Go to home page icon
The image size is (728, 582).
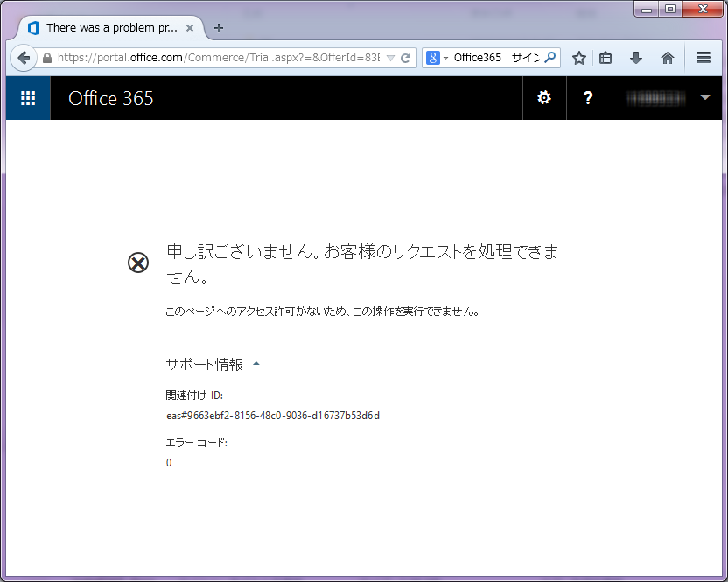pyautogui.click(x=668, y=58)
